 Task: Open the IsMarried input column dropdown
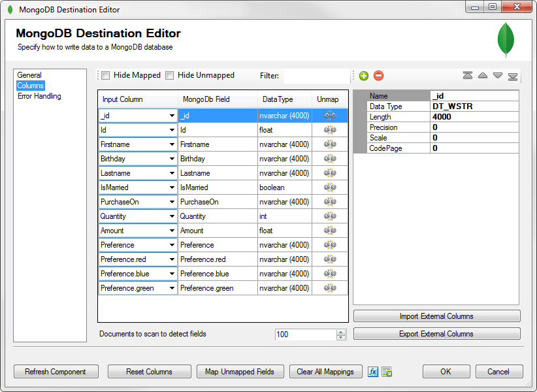(x=172, y=188)
